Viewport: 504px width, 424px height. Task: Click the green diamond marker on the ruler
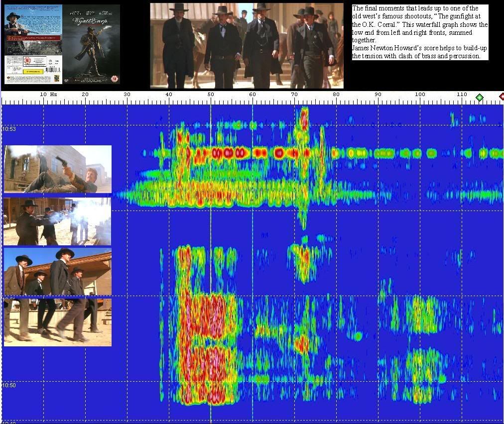click(479, 98)
